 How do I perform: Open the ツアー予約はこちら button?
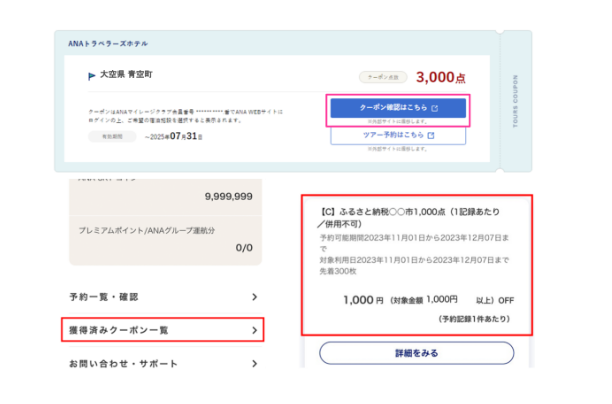tap(397, 134)
